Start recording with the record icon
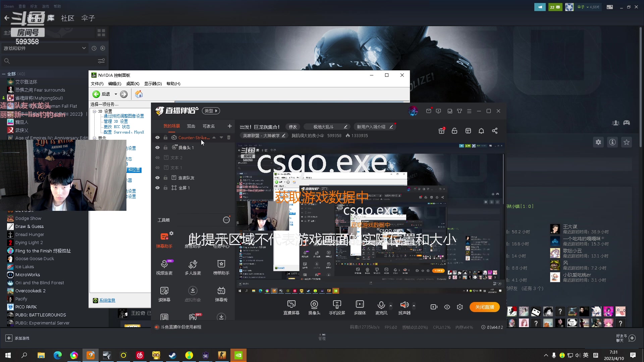Viewport: 644px width, 362px height. click(x=434, y=307)
